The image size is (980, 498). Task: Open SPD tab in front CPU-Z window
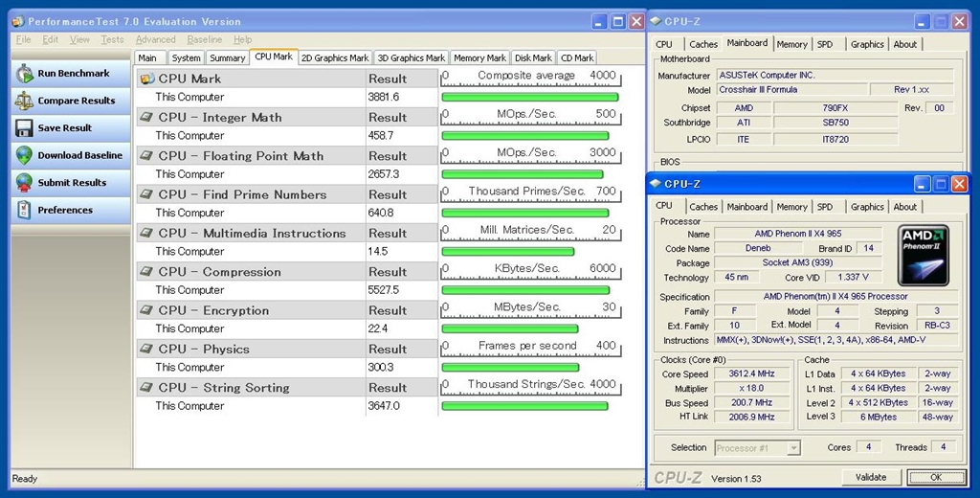(825, 207)
